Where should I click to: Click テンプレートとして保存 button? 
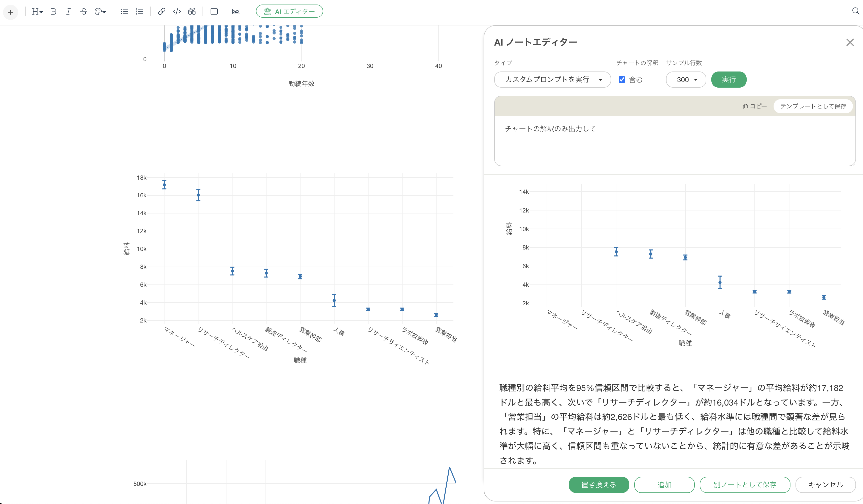tap(813, 106)
